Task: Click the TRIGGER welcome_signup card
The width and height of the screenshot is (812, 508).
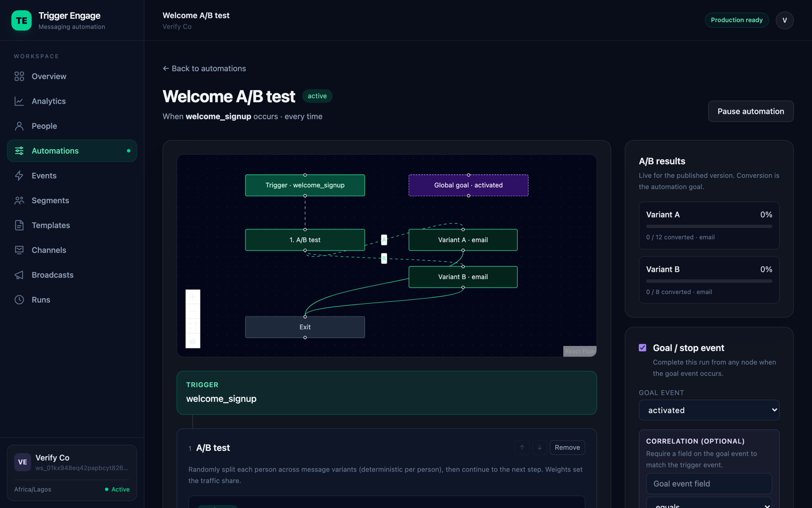Action: coord(387,393)
